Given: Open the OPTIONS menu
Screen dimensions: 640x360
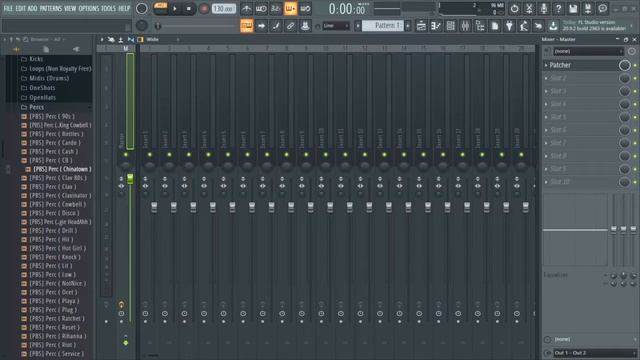Looking at the screenshot, I should 89,8.
